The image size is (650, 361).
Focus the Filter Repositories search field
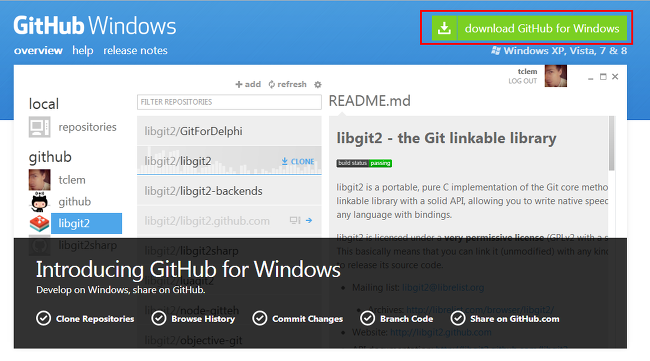[229, 102]
